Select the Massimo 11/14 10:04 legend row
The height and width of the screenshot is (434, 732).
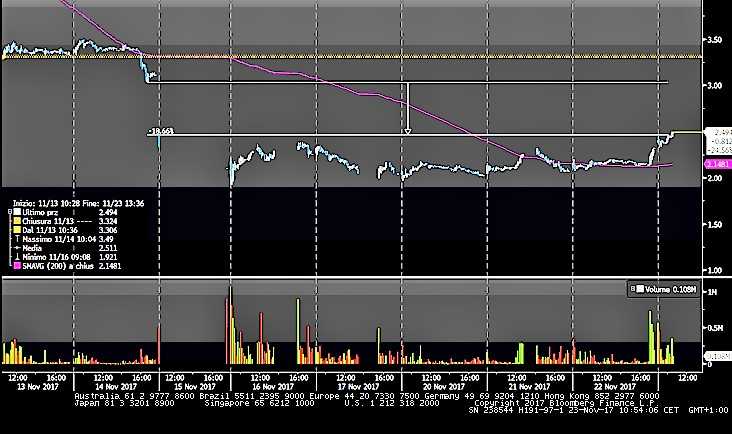64,238
